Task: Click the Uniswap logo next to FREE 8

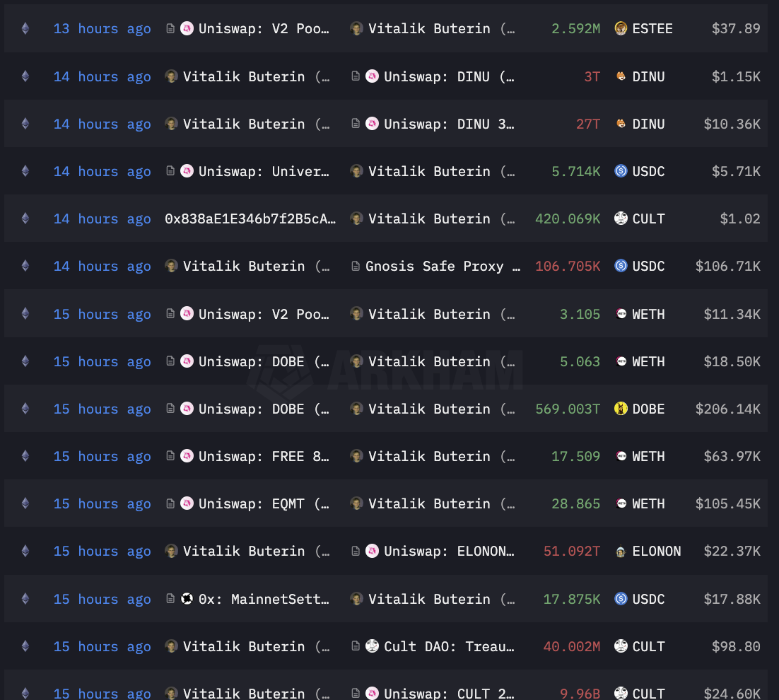Action: coord(187,455)
